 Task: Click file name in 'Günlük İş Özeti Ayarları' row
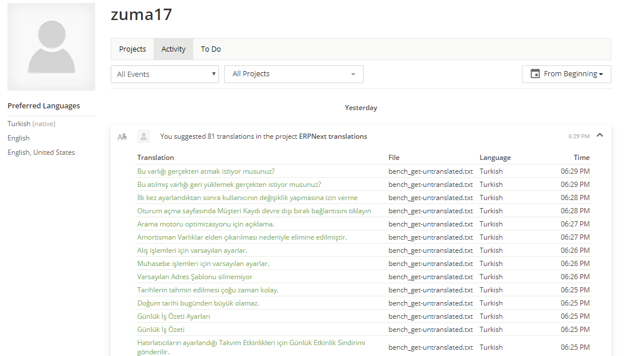click(x=431, y=316)
